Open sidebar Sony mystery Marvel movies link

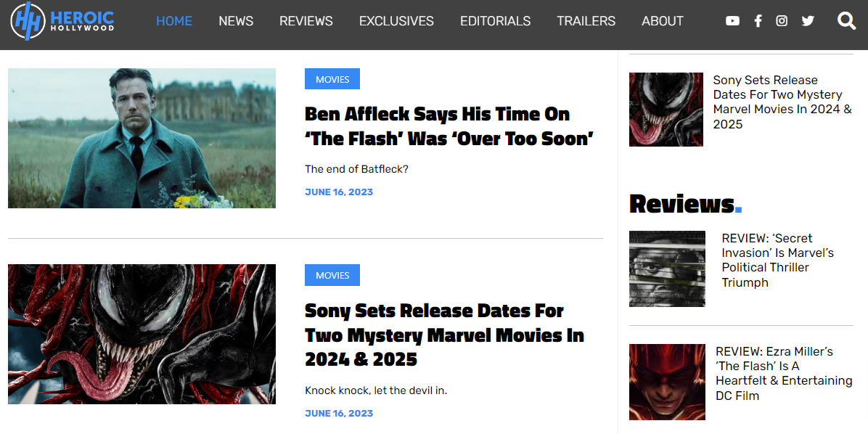(x=782, y=102)
